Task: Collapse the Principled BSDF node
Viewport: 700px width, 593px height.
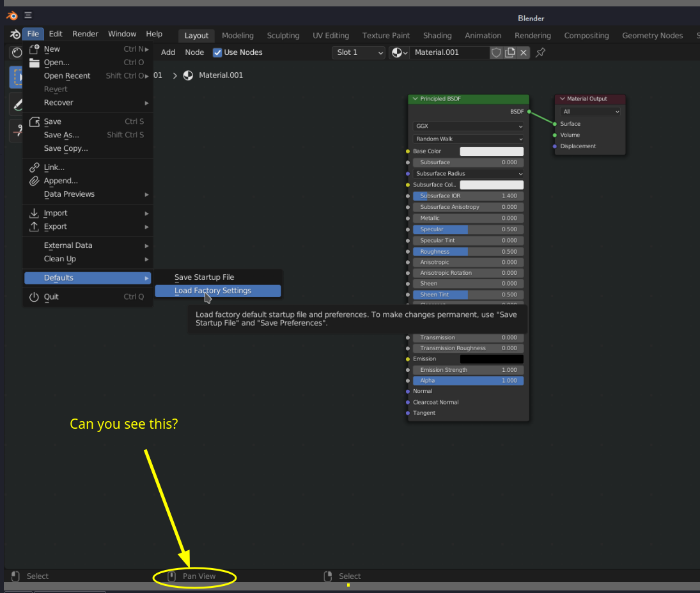Action: tap(415, 98)
